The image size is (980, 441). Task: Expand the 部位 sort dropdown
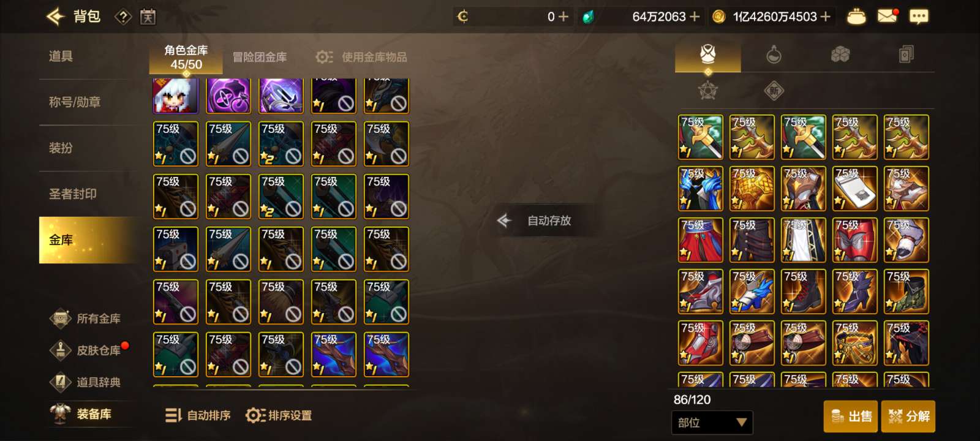[x=712, y=423]
